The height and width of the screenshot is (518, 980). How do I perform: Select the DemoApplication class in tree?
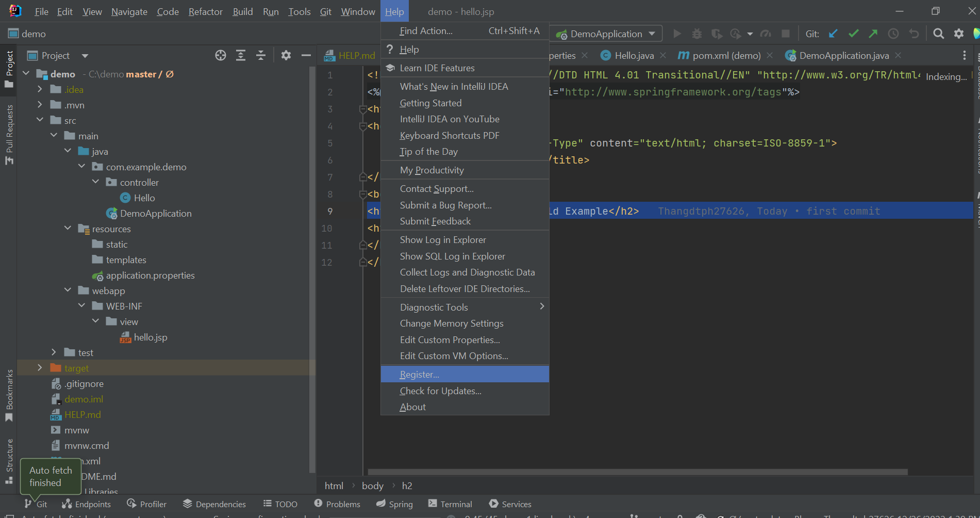coord(155,213)
